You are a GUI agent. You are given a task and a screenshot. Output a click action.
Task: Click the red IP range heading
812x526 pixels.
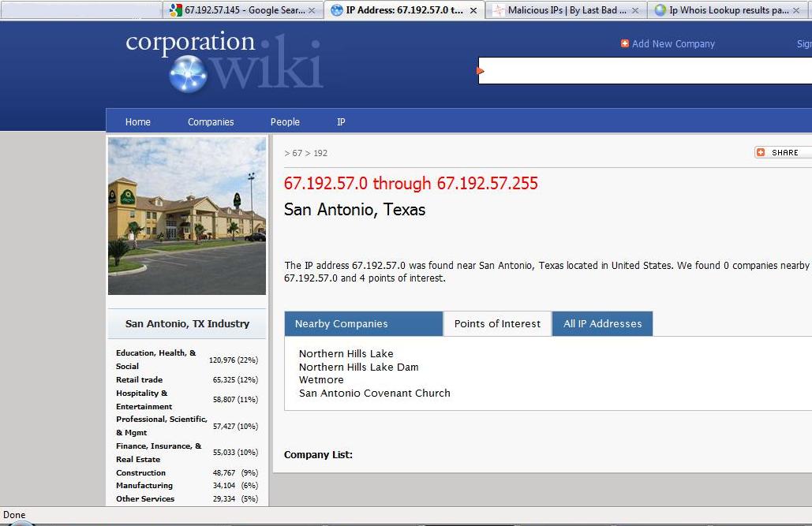[x=410, y=183]
